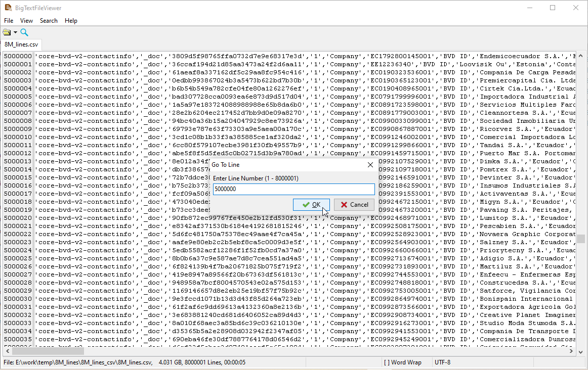588x370 pixels.
Task: Cancel the Go To Line dialog
Action: point(354,205)
